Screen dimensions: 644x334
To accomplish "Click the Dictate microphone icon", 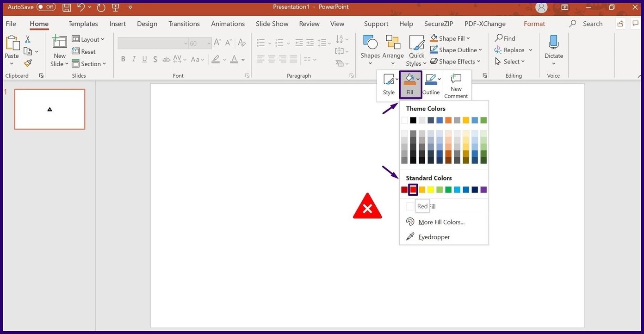I will [554, 43].
